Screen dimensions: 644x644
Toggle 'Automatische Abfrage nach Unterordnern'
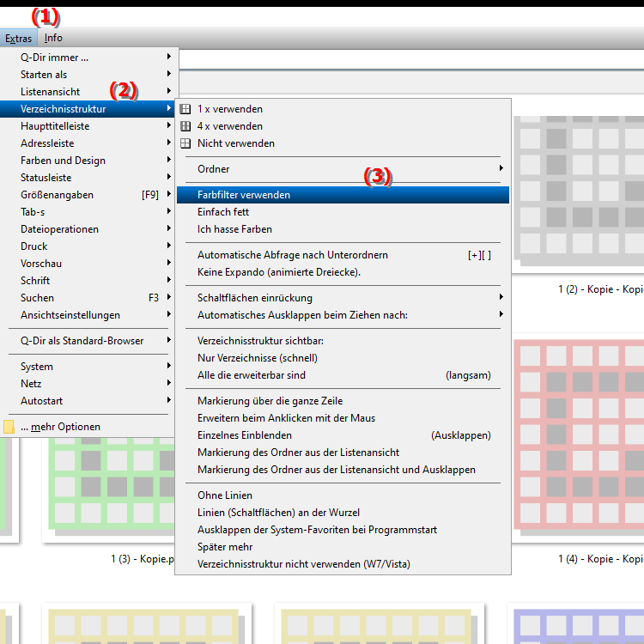pos(343,255)
